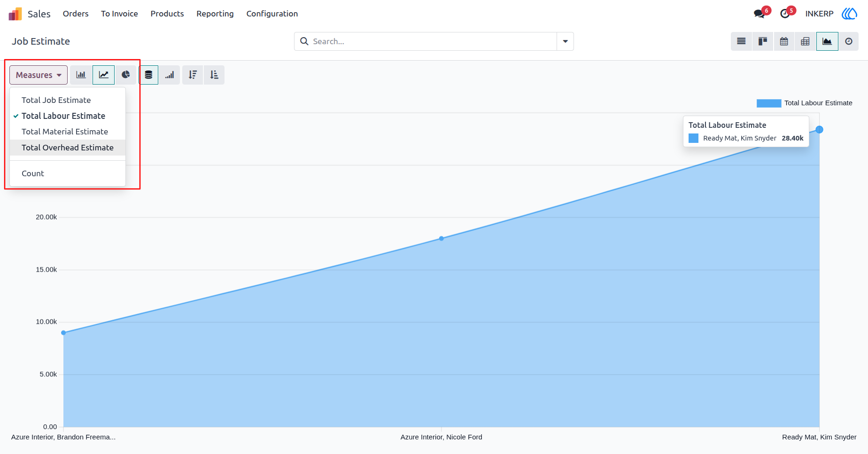Click the Job Estimate breadcrumb title

[41, 41]
